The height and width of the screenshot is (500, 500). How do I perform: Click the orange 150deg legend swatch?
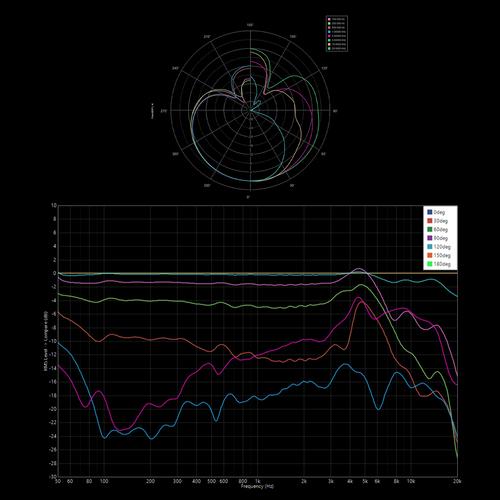tap(430, 256)
